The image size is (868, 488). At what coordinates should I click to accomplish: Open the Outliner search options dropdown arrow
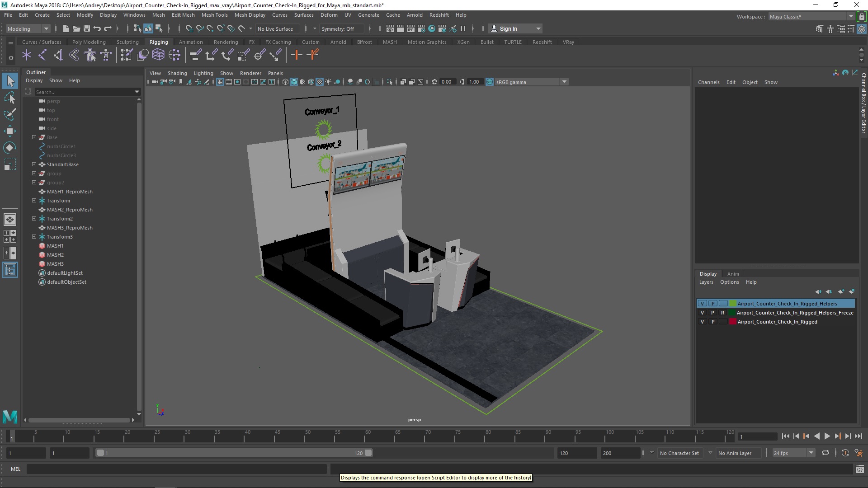[x=137, y=92]
